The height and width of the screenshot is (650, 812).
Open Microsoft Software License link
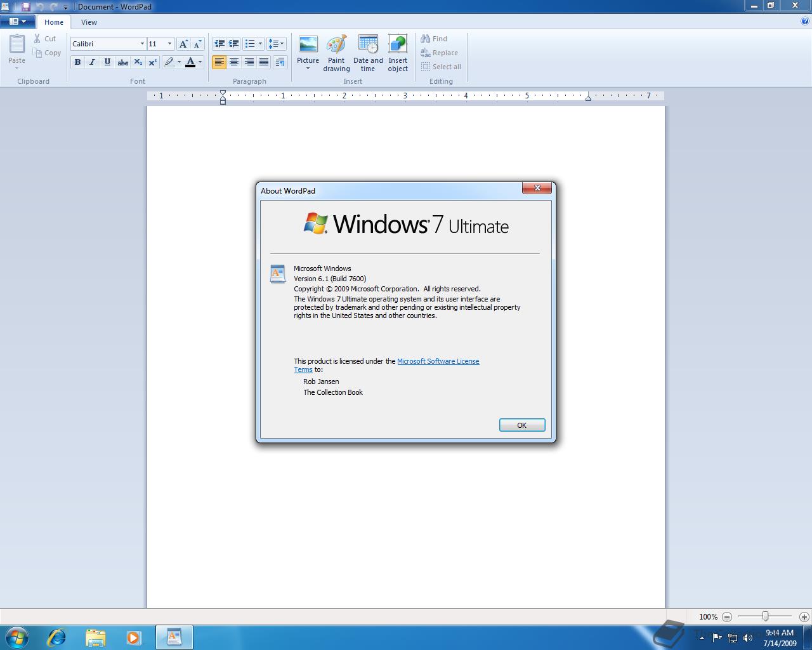(x=438, y=361)
